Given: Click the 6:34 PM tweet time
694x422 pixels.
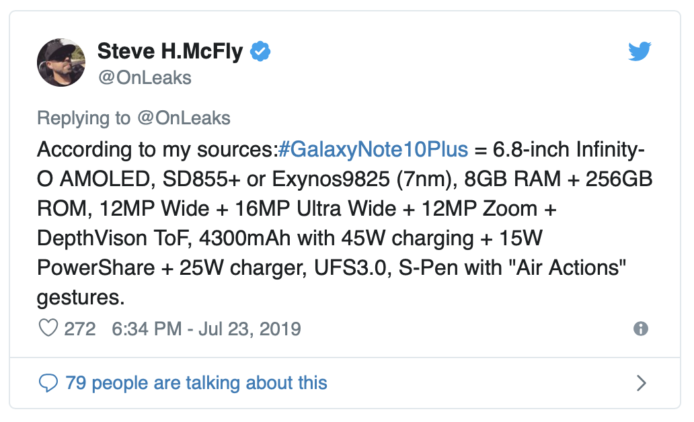Looking at the screenshot, I should (147, 329).
